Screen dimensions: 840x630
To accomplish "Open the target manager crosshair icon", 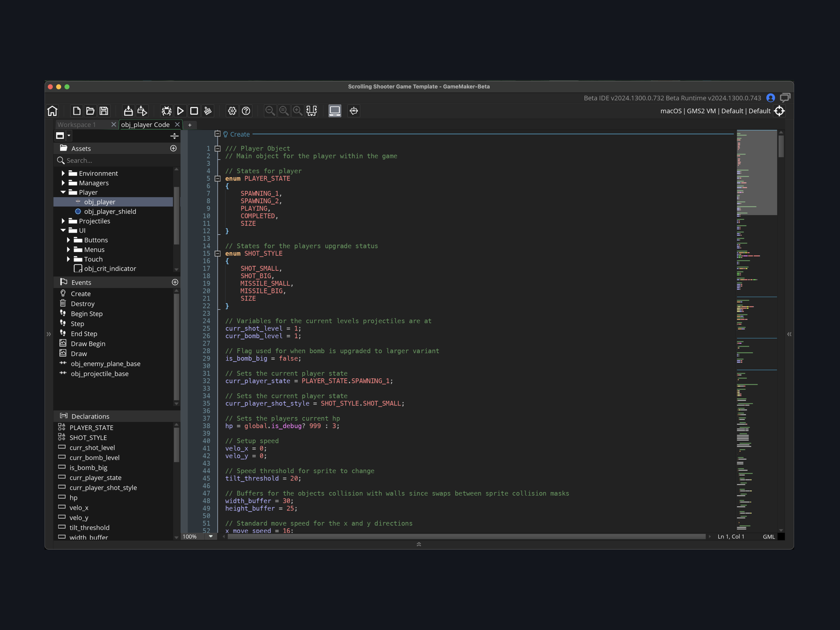I will tap(779, 111).
